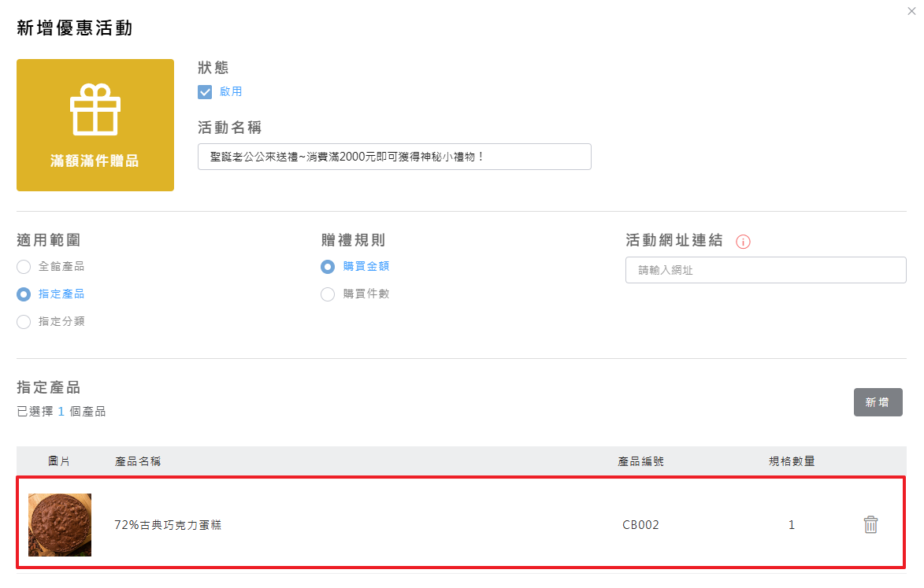Click the 產品名稱 column header

pyautogui.click(x=138, y=461)
